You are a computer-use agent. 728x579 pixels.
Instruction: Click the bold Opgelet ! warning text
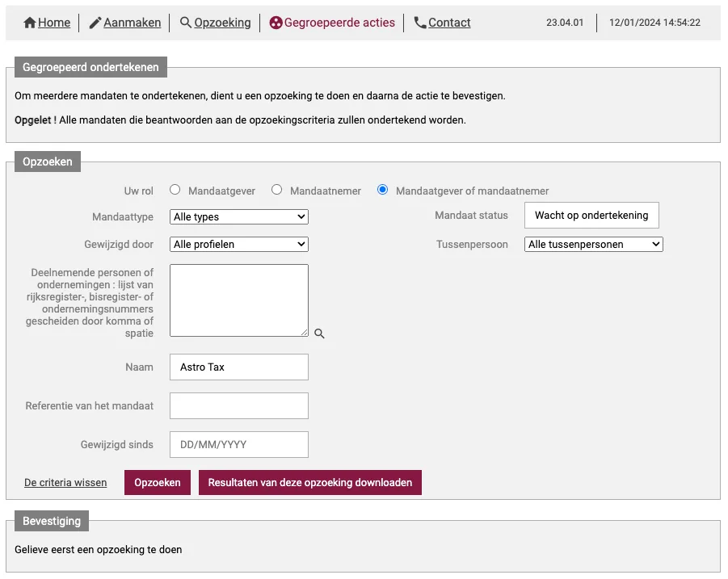coord(36,120)
